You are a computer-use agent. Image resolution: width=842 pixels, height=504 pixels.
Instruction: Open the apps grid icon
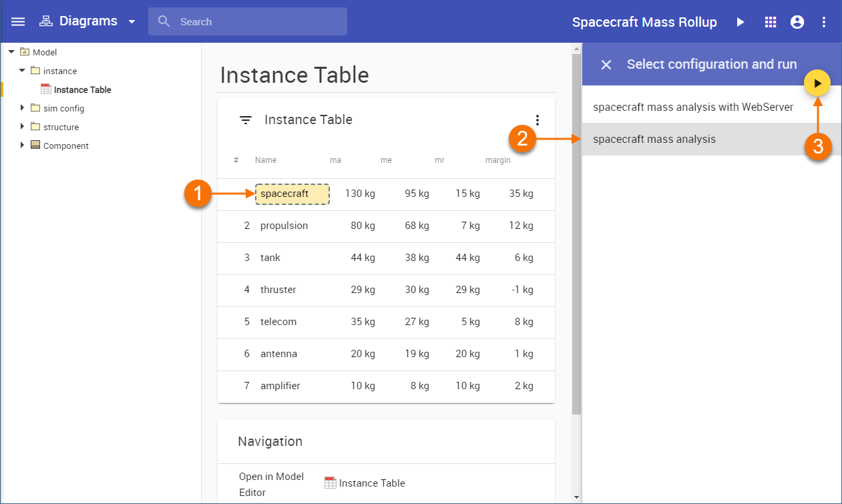[x=770, y=22]
